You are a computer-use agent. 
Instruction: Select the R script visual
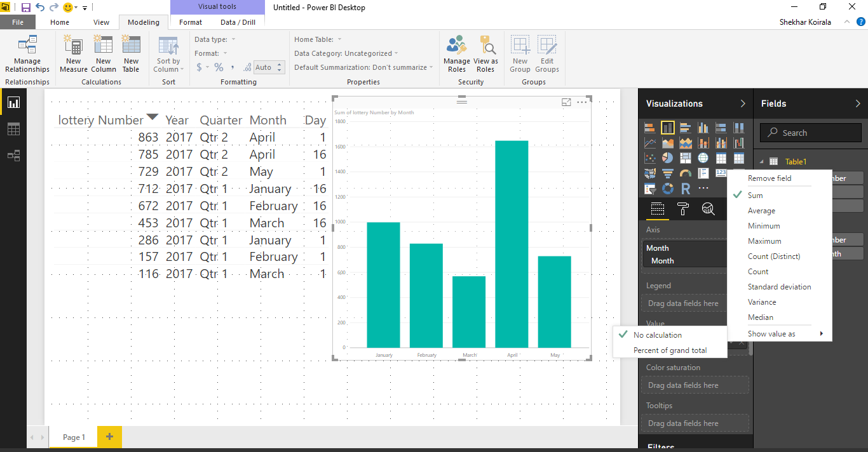(x=685, y=189)
